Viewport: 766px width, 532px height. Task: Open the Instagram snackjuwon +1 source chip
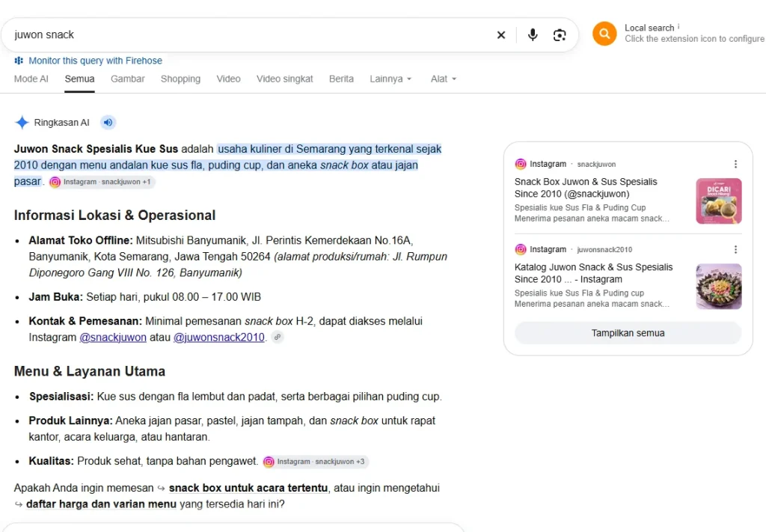[x=102, y=182]
